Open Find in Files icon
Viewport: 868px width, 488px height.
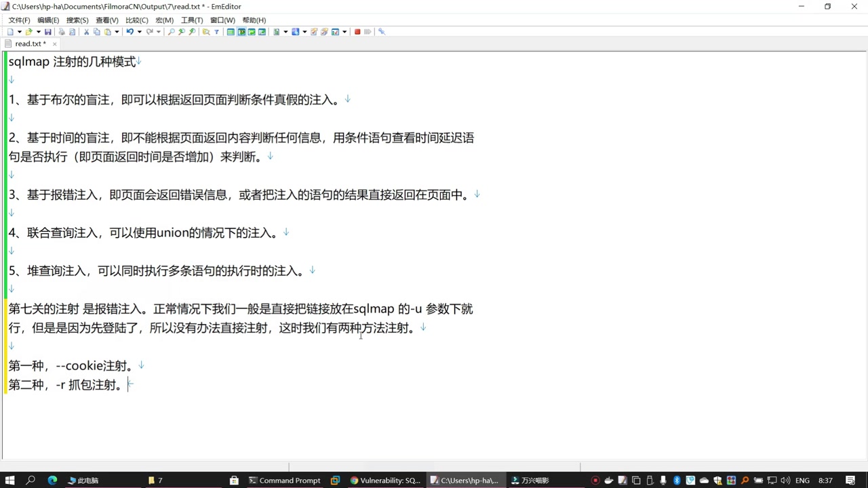(206, 32)
